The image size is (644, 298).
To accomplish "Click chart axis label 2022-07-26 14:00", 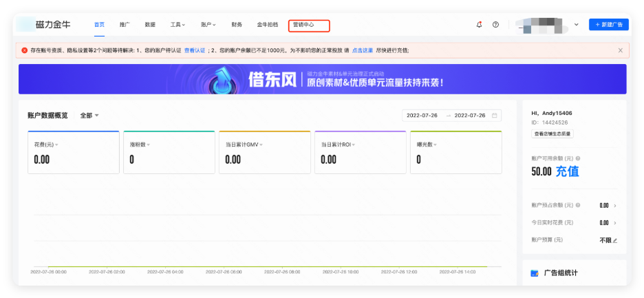I will click(x=458, y=272).
